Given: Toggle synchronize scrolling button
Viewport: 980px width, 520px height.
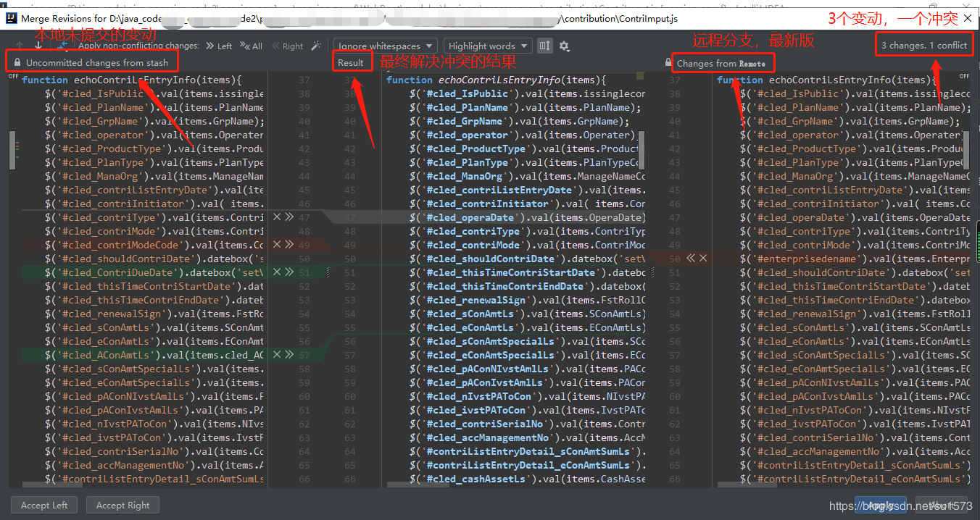Looking at the screenshot, I should 545,46.
